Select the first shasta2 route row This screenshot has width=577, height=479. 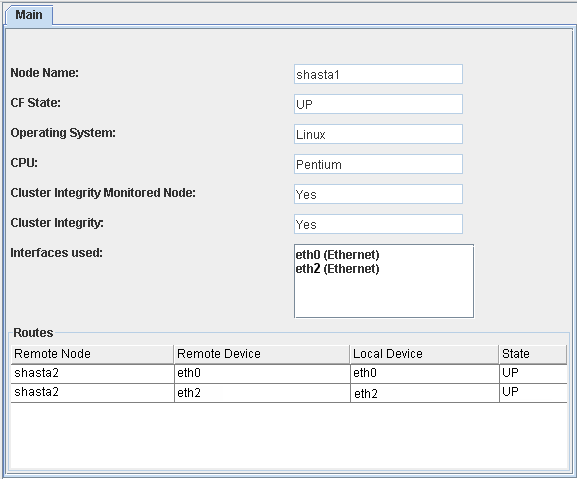[x=289, y=373]
